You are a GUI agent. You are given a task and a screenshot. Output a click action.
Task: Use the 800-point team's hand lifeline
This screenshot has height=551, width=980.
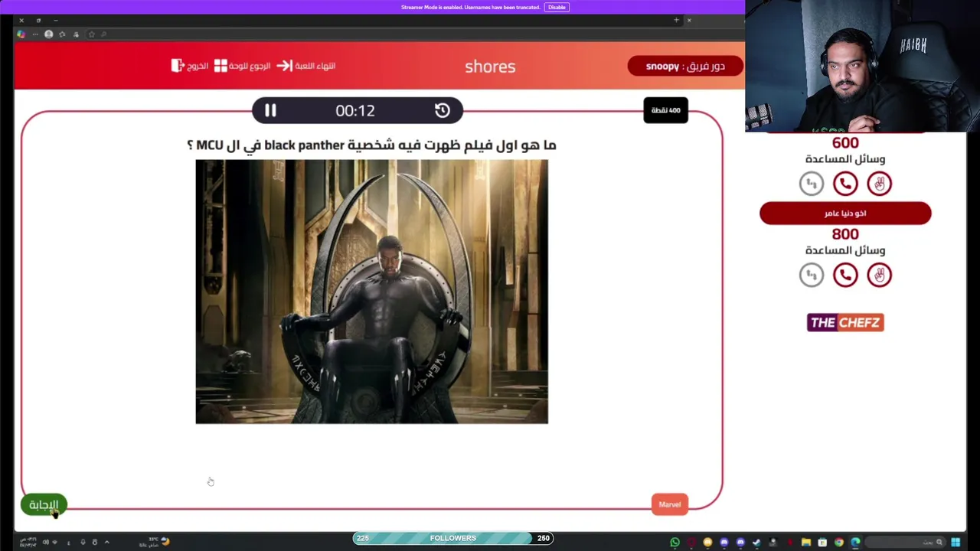[880, 275]
